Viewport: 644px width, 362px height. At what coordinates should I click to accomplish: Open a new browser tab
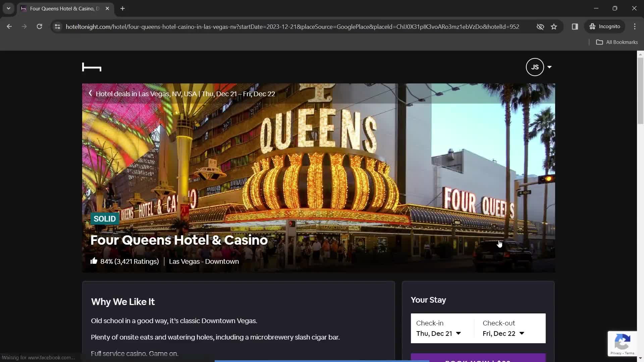(x=123, y=8)
